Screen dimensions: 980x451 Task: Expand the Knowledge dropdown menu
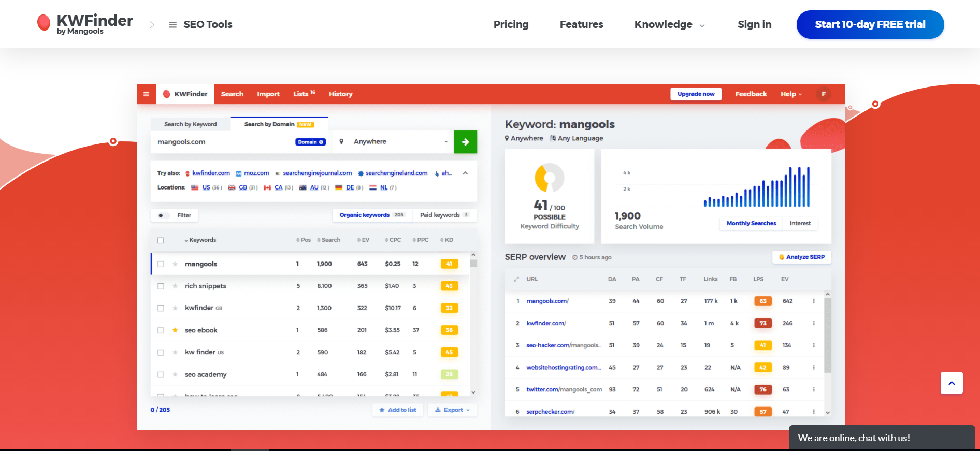tap(669, 24)
